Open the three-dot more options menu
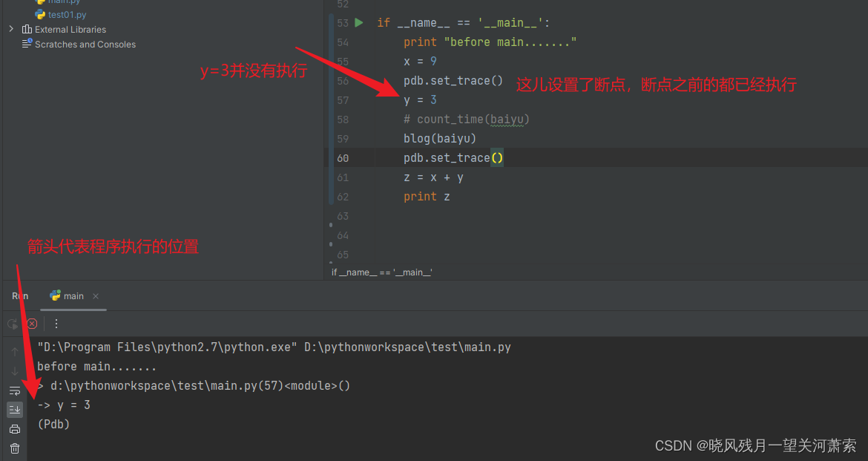The height and width of the screenshot is (461, 868). [x=56, y=323]
